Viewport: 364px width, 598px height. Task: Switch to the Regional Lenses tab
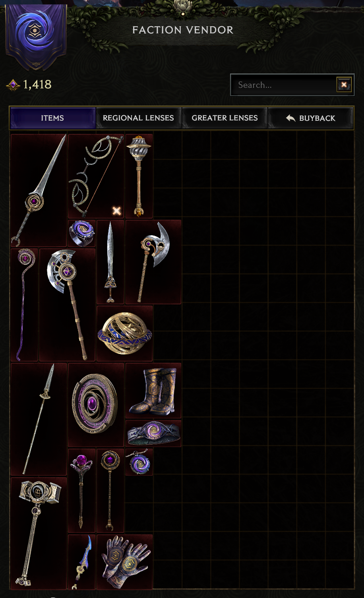(x=138, y=118)
